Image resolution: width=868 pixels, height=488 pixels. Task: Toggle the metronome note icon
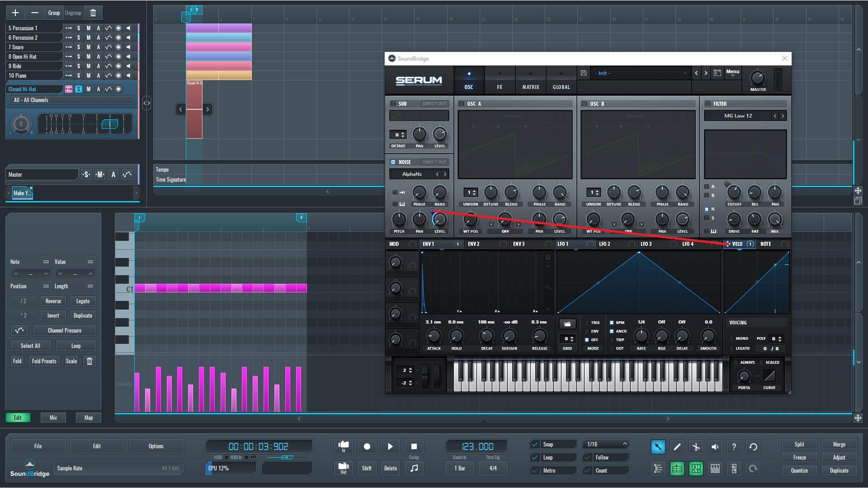[x=414, y=468]
